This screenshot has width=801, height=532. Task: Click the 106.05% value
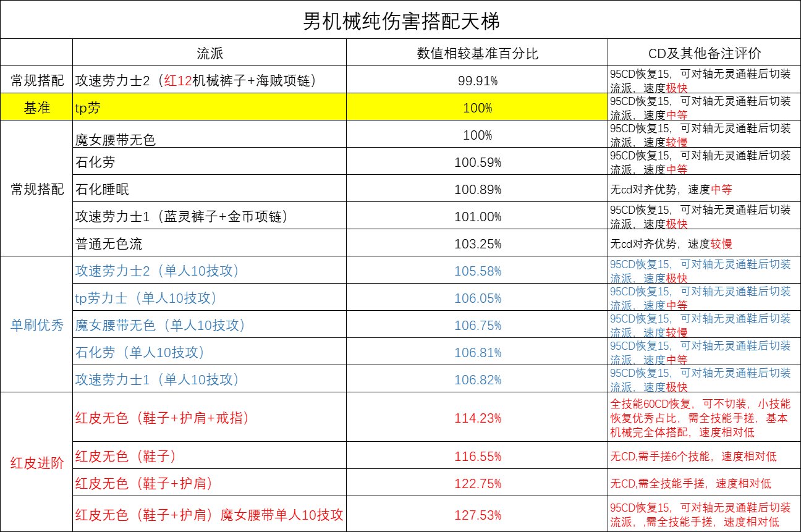477,298
